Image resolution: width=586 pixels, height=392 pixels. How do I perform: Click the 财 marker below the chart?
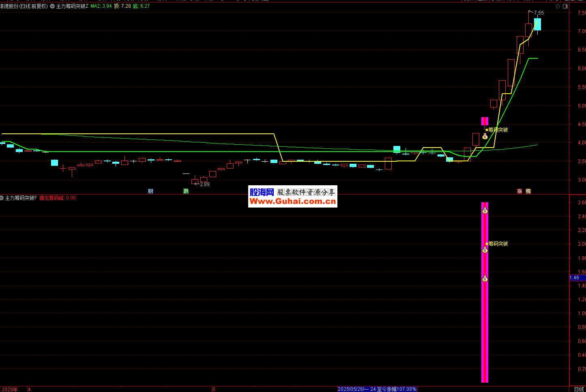point(150,191)
